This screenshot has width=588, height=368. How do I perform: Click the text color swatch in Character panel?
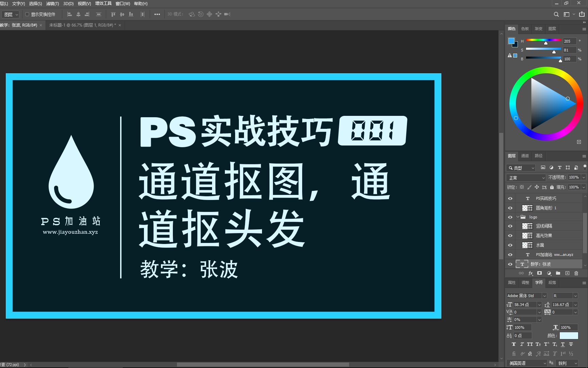pyautogui.click(x=569, y=336)
